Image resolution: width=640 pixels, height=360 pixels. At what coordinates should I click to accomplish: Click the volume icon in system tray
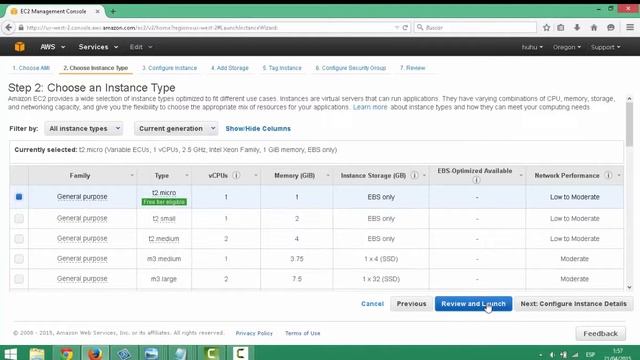pyautogui.click(x=551, y=355)
